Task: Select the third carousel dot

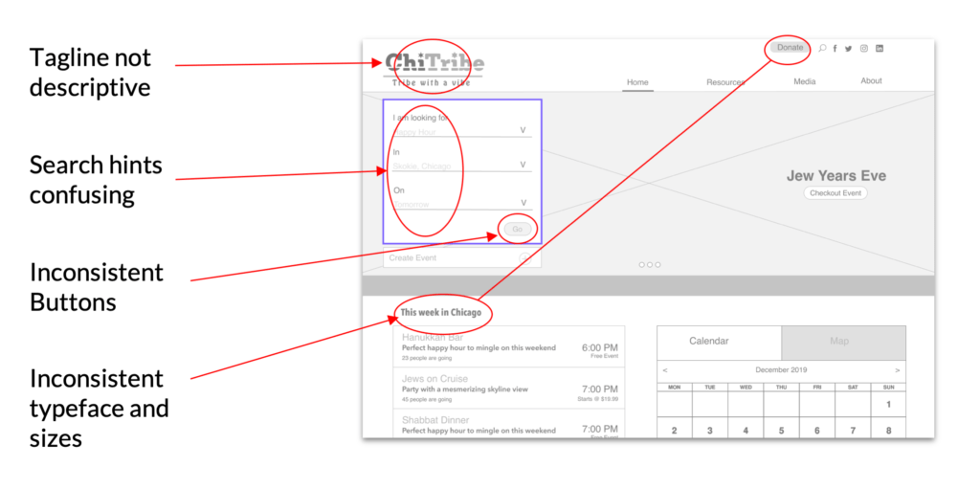Action: (x=657, y=264)
